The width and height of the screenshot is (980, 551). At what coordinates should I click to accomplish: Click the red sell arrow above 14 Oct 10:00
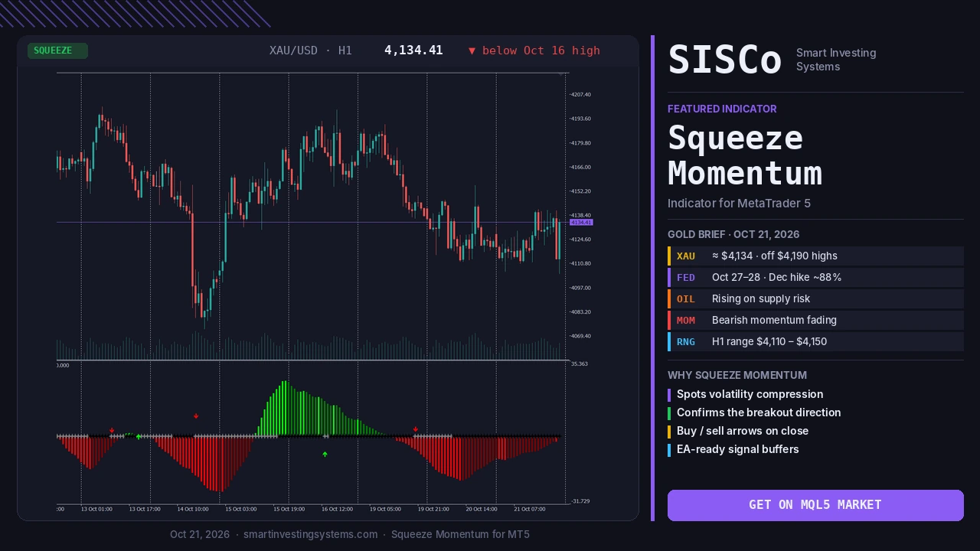point(196,416)
